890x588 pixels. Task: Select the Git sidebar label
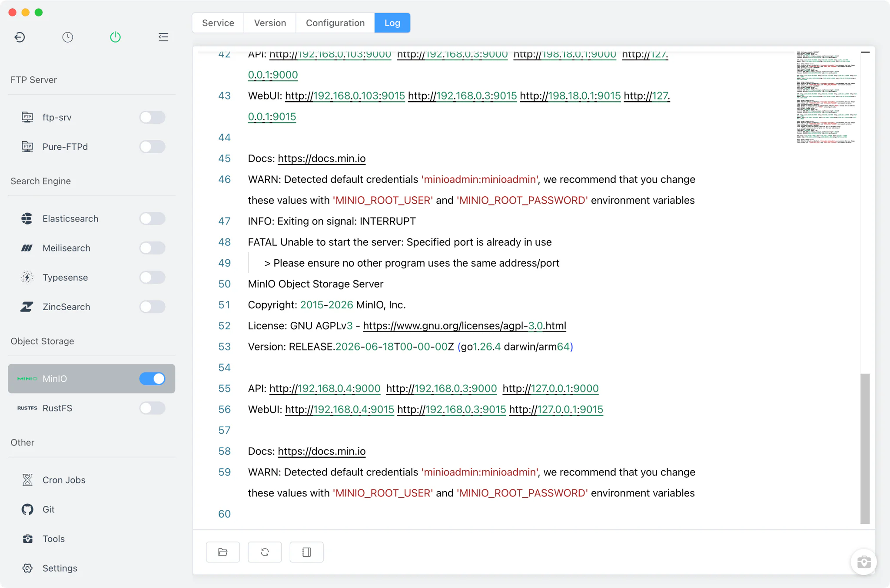point(49,509)
